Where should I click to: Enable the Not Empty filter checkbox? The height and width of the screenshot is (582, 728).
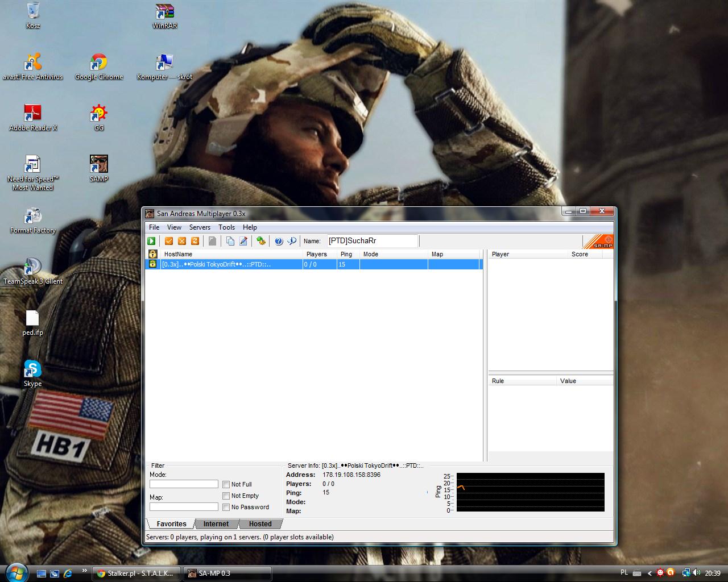[226, 496]
